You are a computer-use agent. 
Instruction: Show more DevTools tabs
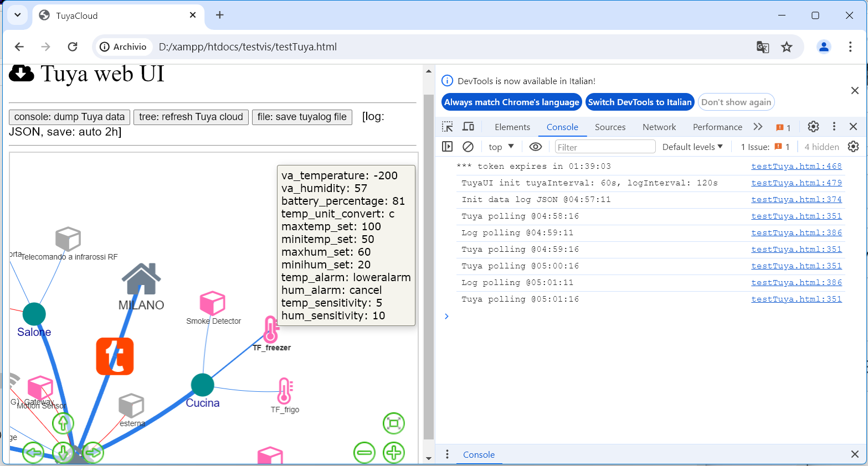[x=758, y=127]
